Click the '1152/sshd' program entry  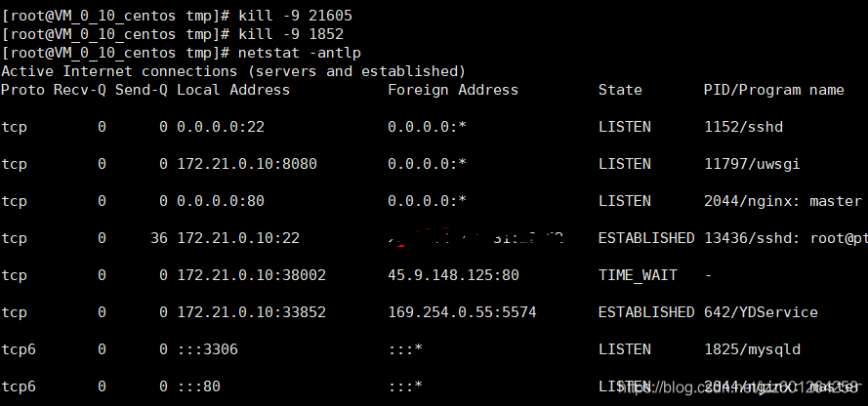click(743, 127)
